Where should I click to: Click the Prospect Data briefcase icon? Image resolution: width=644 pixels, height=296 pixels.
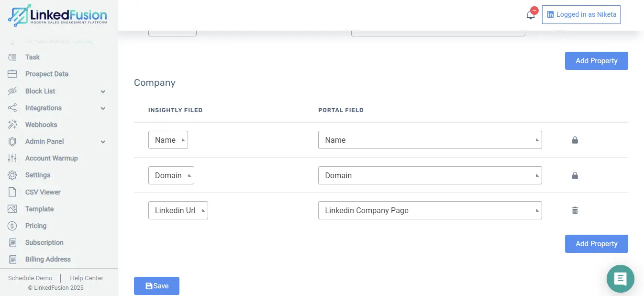tap(12, 74)
